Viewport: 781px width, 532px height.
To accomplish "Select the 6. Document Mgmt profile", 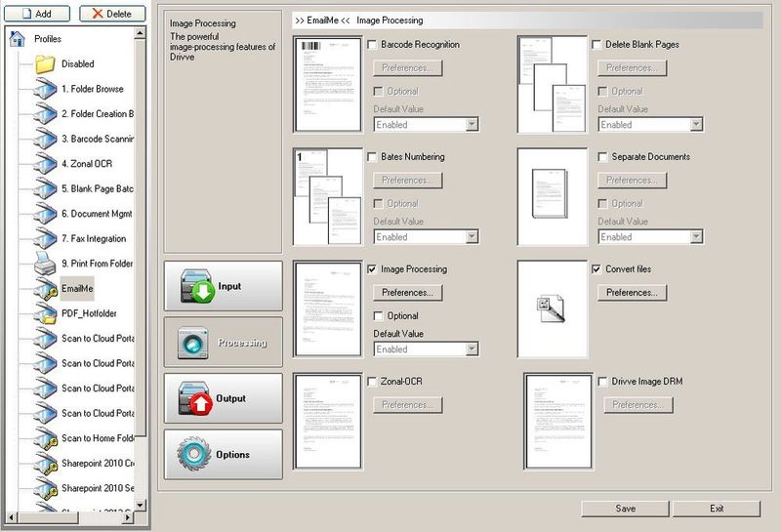I will (97, 214).
